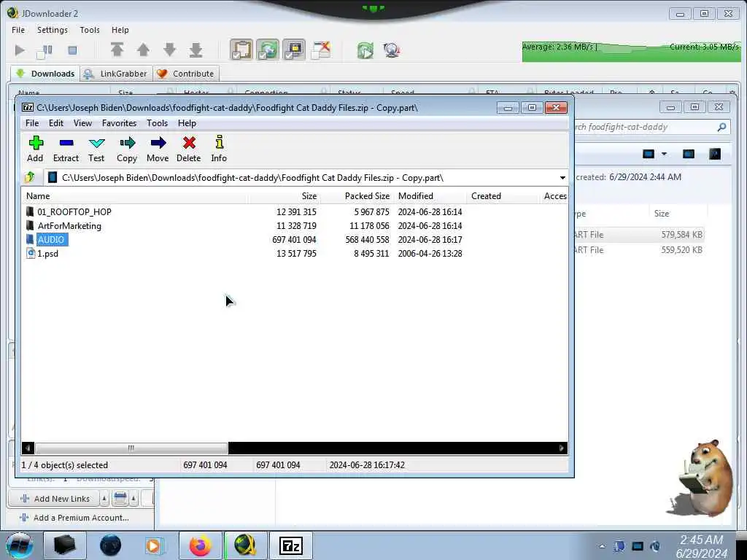Switch to the Downloads tab
747x560 pixels.
tap(45, 74)
